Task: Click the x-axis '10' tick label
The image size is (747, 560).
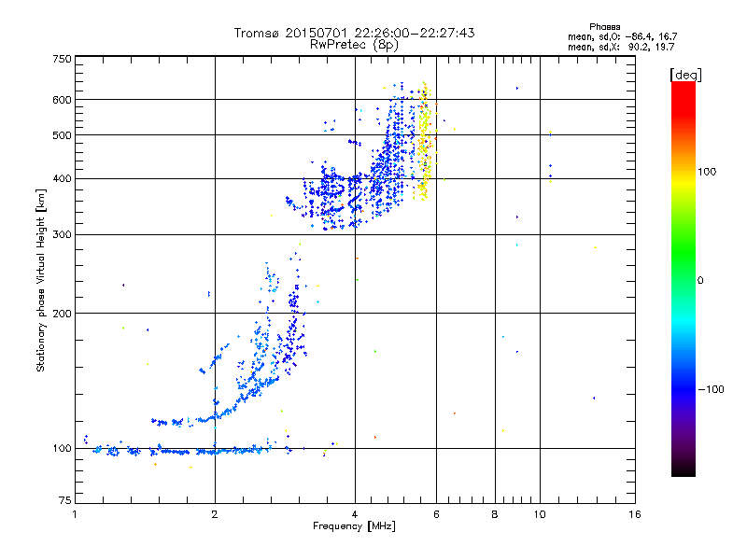Action: coord(540,514)
